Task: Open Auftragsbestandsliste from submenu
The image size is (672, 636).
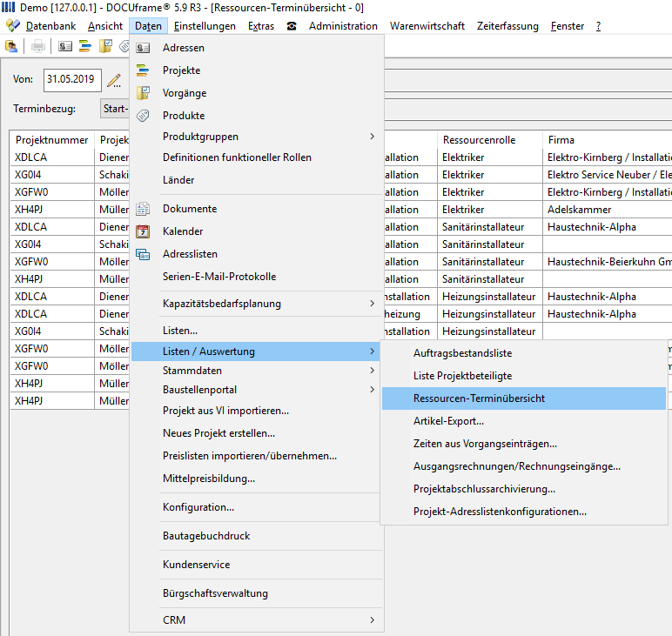Action: click(x=524, y=353)
